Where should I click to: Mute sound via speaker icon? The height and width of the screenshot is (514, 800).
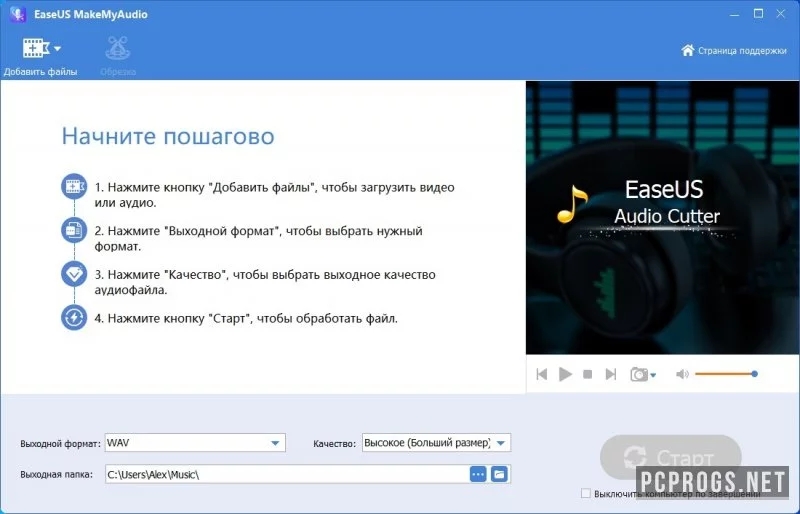682,374
